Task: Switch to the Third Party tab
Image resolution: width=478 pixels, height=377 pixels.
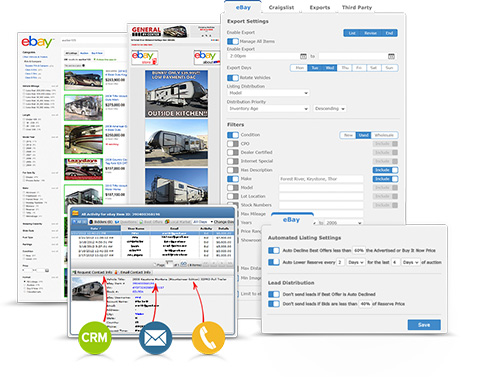Action: (357, 7)
